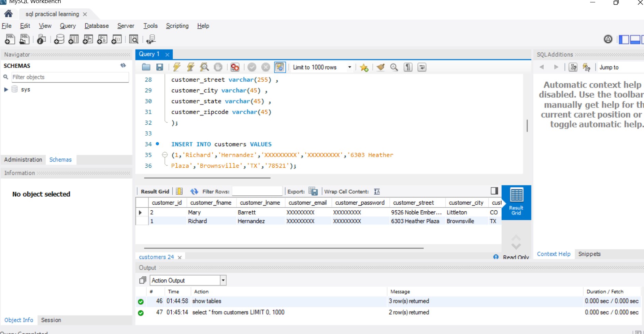Click the Explain query magnifier-lightning icon

204,67
